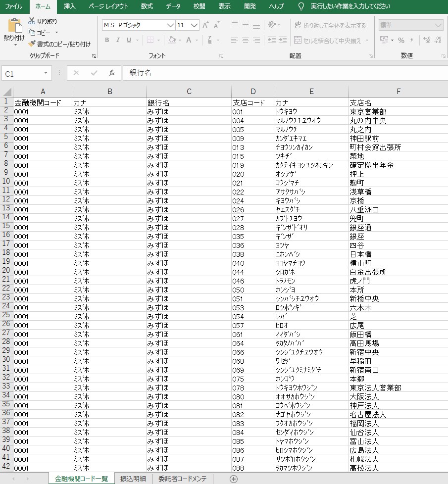The height and width of the screenshot is (484, 448).
Task: Open the number format 標準 dropdown
Action: (x=438, y=25)
